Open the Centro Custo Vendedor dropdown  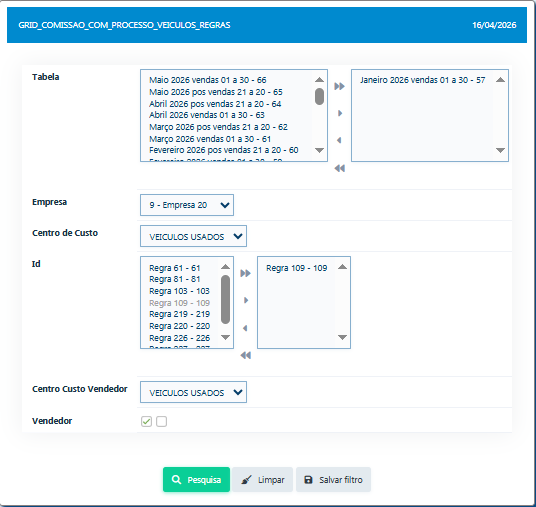coord(193,392)
